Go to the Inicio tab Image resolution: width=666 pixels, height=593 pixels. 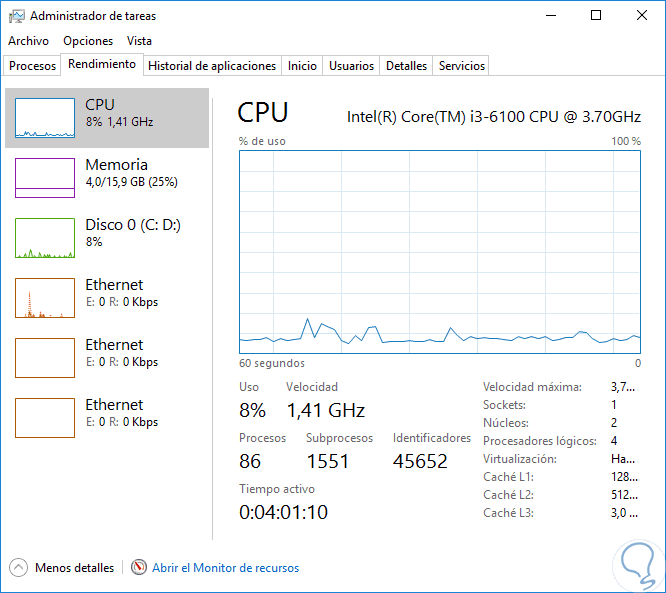(302, 66)
